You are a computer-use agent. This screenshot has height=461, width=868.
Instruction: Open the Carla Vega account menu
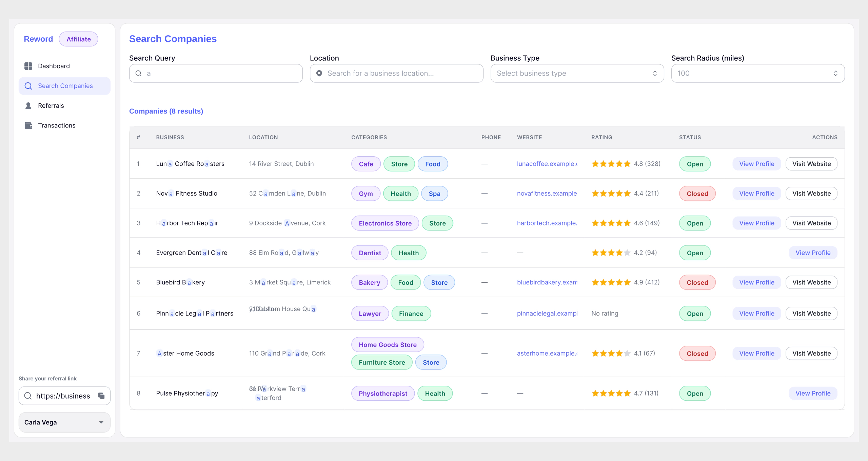(x=64, y=422)
